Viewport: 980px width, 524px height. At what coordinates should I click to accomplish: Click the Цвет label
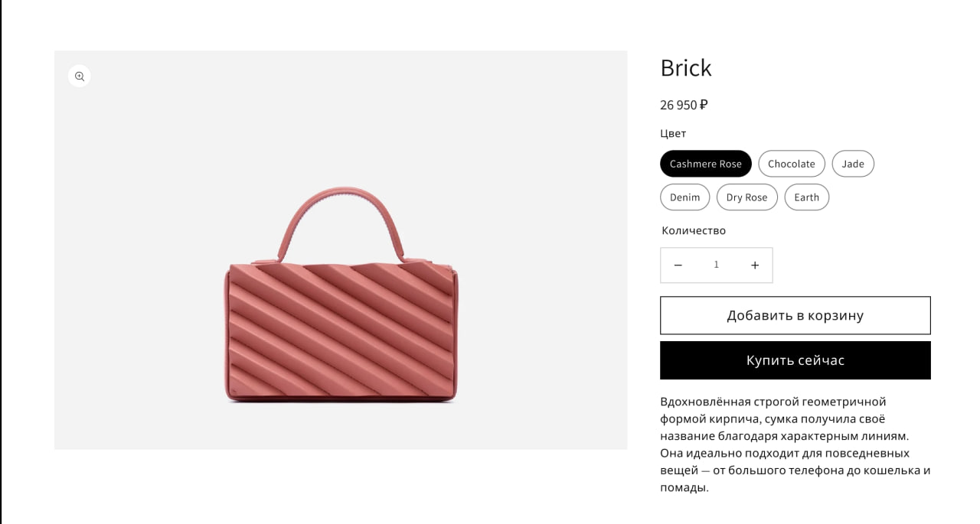[673, 133]
